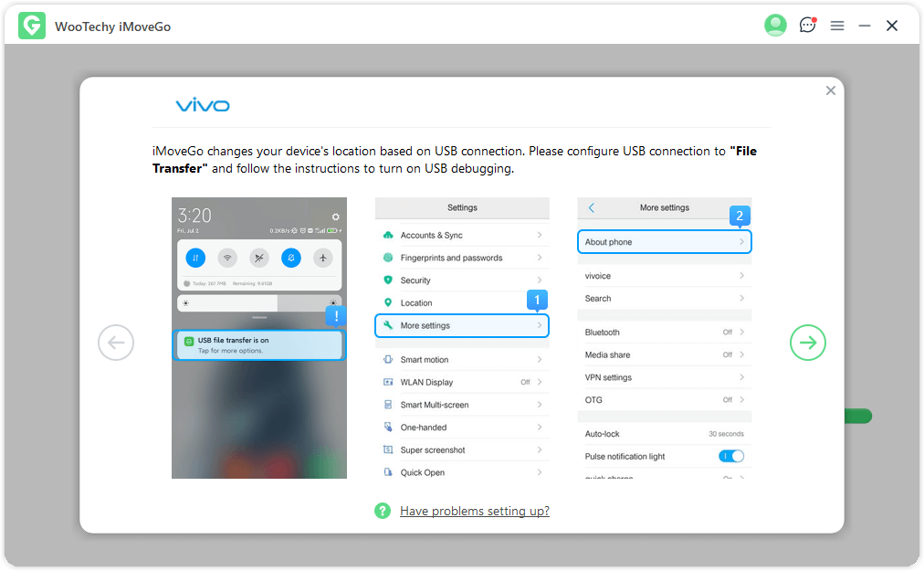Click the WooTechy iMoveGo logo icon
The image size is (924, 571).
click(32, 26)
